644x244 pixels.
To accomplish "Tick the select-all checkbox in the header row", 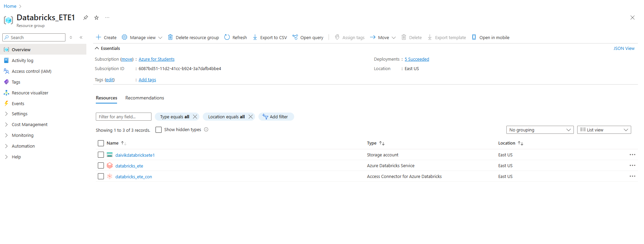I will point(101,143).
